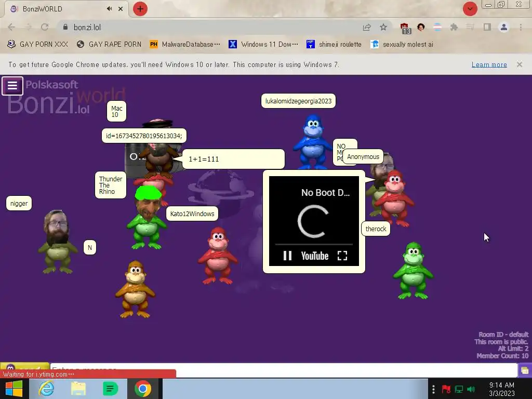Open the Extensions puzzle piece menu
The height and width of the screenshot is (399, 532).
pos(454,27)
